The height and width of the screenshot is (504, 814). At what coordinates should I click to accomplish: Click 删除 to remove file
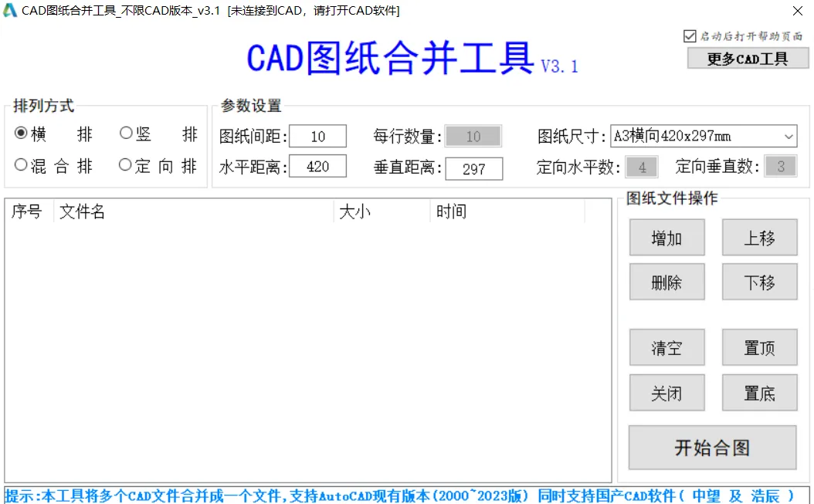click(667, 282)
